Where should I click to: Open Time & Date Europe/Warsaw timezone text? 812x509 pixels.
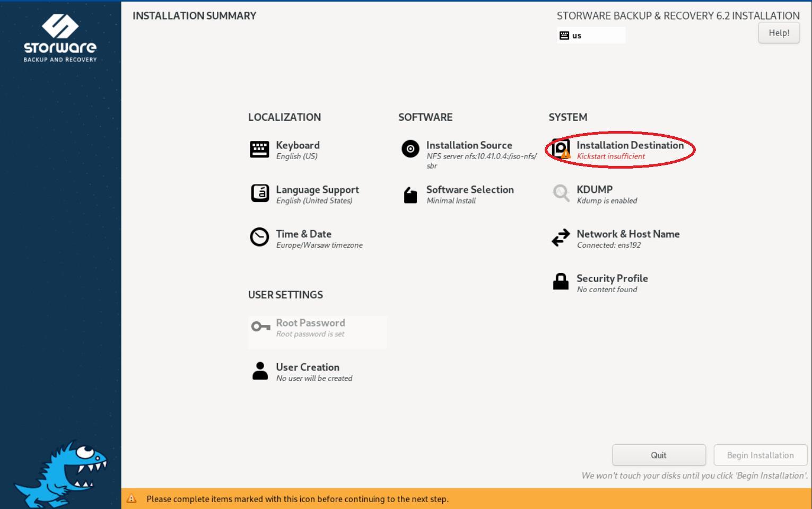[319, 245]
